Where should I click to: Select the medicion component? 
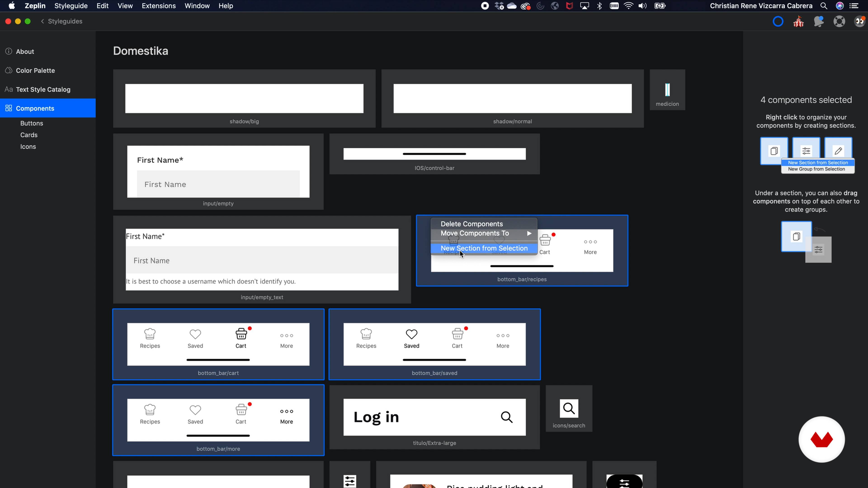pyautogui.click(x=667, y=90)
